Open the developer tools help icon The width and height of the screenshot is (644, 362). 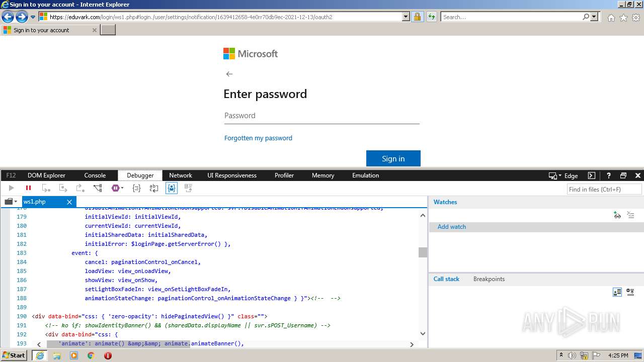[x=608, y=175]
